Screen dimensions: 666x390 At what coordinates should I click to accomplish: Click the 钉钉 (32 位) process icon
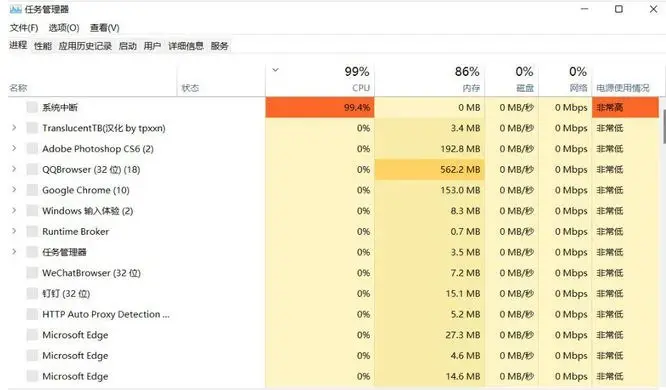pos(32,294)
